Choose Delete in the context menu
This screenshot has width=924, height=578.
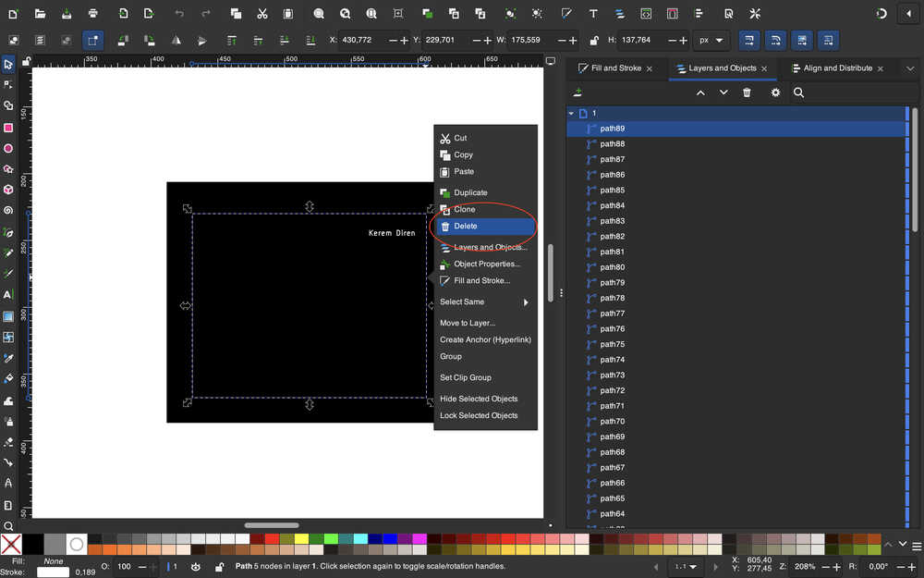click(x=485, y=227)
